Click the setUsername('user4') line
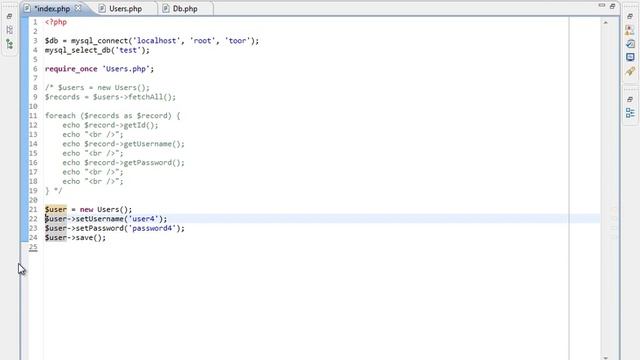Image resolution: width=640 pixels, height=360 pixels. [106, 219]
